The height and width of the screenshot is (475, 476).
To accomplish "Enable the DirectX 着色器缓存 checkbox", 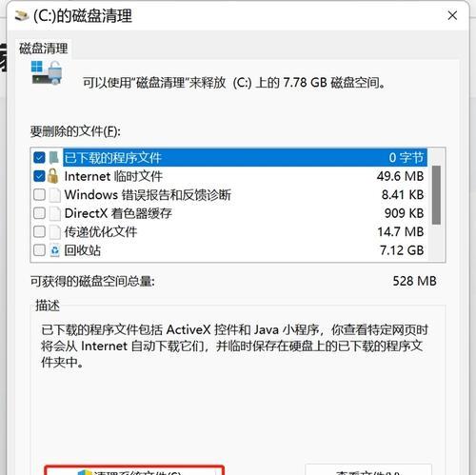I will tap(39, 213).
